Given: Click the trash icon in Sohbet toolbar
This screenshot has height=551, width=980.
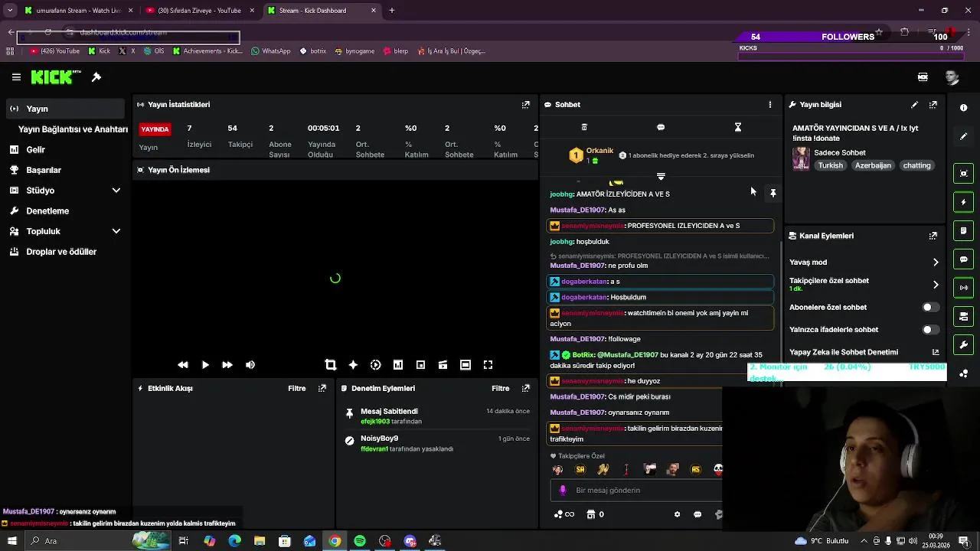Looking at the screenshot, I should point(584,127).
